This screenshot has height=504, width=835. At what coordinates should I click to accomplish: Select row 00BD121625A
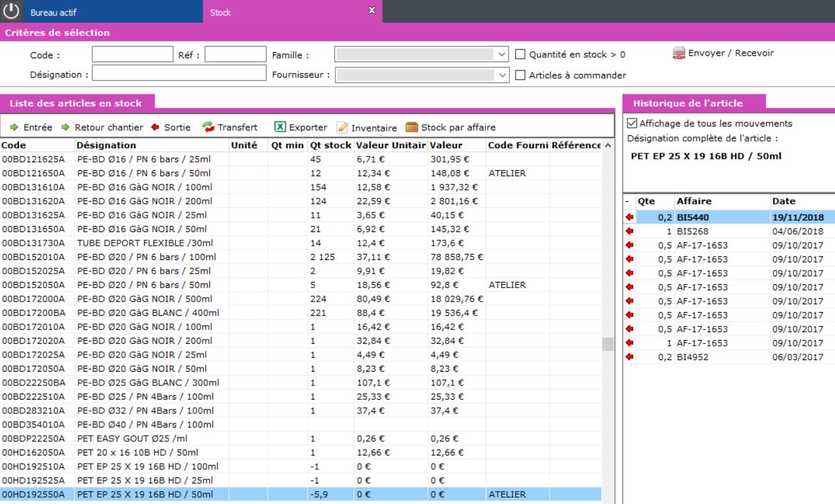[x=301, y=159]
